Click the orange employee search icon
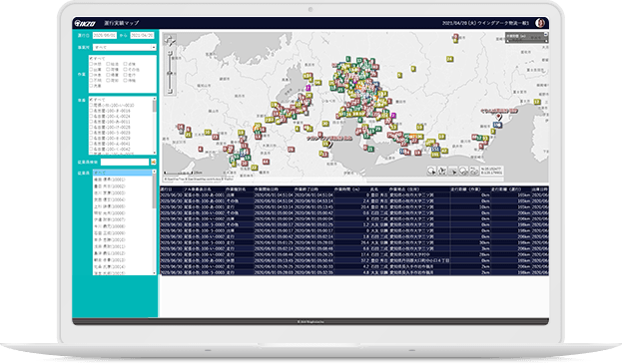Screen dimensions: 622x364 click(153, 162)
